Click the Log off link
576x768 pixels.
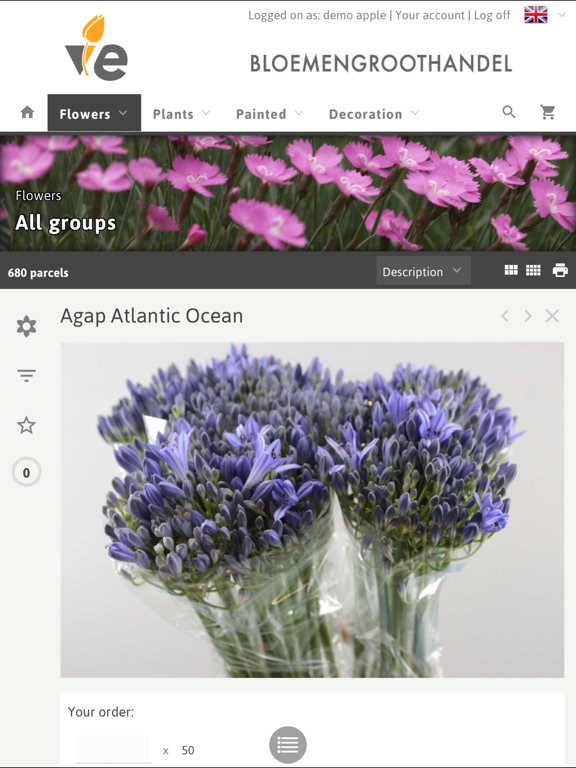point(492,15)
